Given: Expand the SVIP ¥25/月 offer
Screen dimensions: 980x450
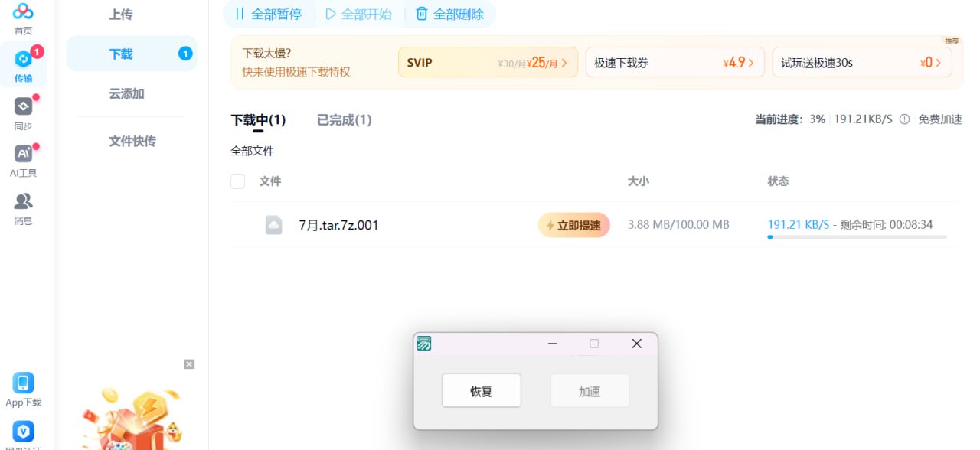Looking at the screenshot, I should [x=487, y=63].
